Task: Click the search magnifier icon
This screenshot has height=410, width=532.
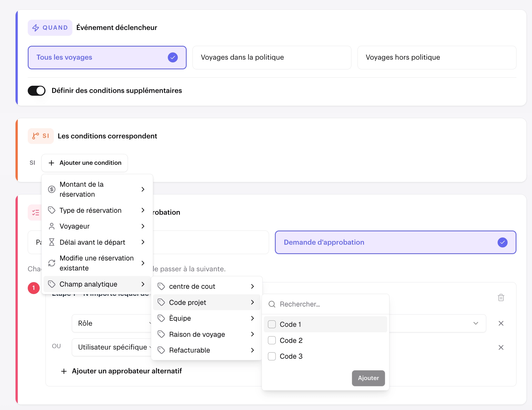Action: (x=272, y=304)
